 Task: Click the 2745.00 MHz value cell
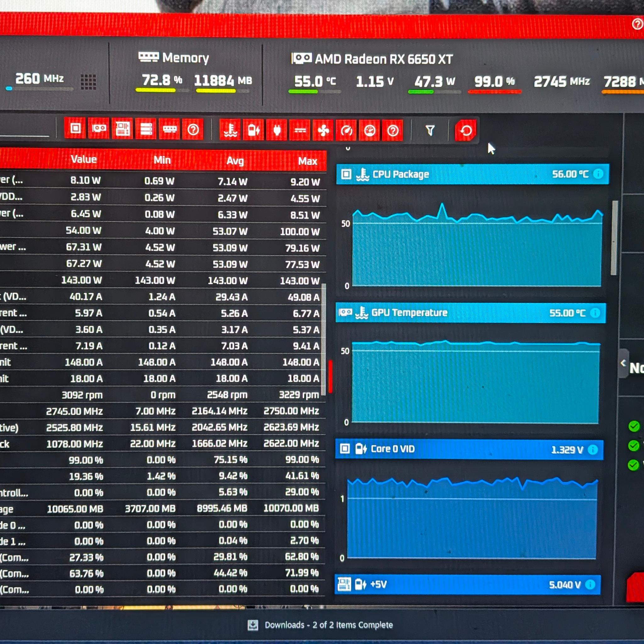pos(74,411)
